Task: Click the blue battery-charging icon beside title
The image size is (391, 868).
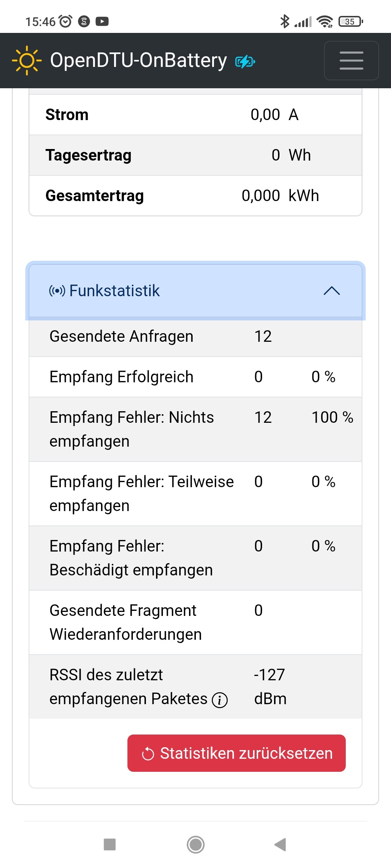Action: coord(245,62)
